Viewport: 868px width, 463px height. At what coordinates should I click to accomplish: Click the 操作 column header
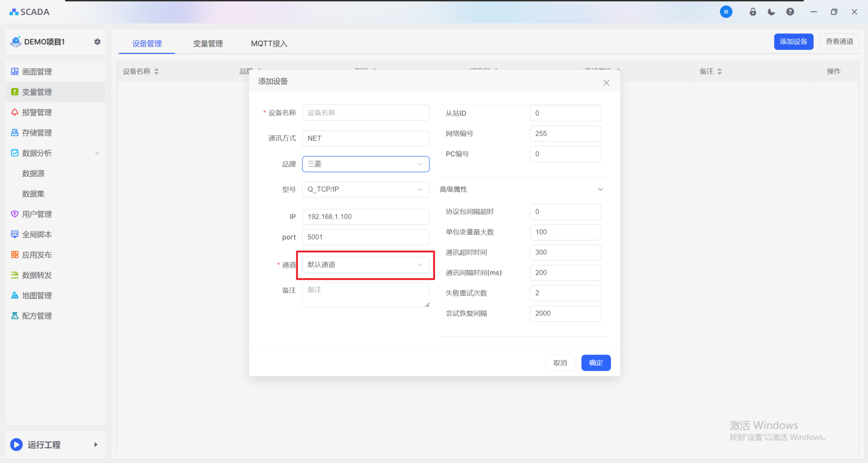coord(834,71)
